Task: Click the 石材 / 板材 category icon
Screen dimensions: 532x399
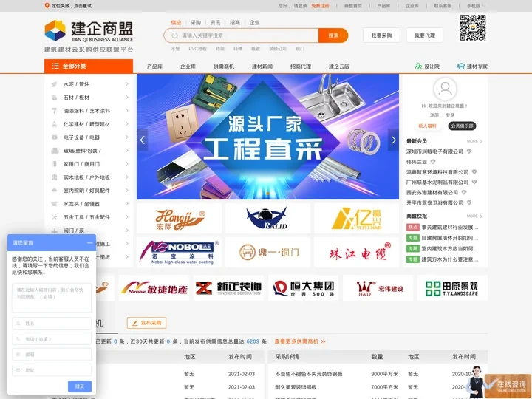Action: 54,98
